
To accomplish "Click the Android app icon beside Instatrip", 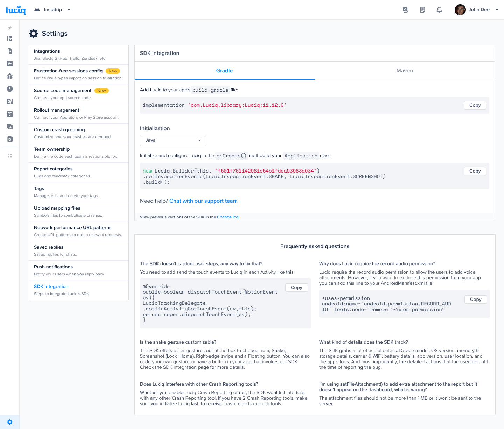I will tap(37, 10).
